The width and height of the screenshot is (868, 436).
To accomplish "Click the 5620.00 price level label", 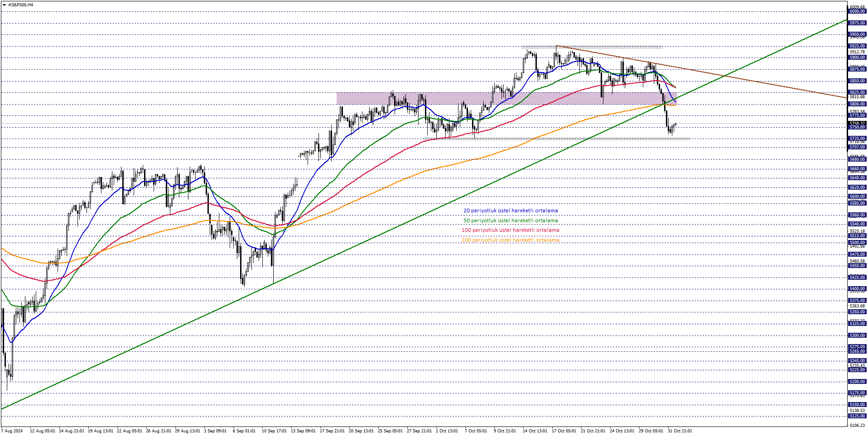I will click(x=857, y=187).
